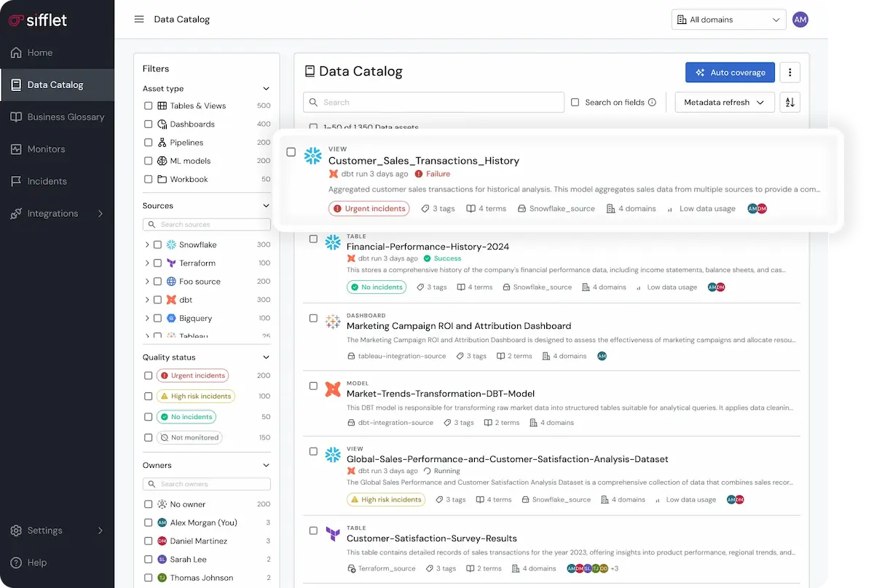This screenshot has height=588, width=874.
Task: Click the Snowflake source icon in Sources
Action: (171, 245)
